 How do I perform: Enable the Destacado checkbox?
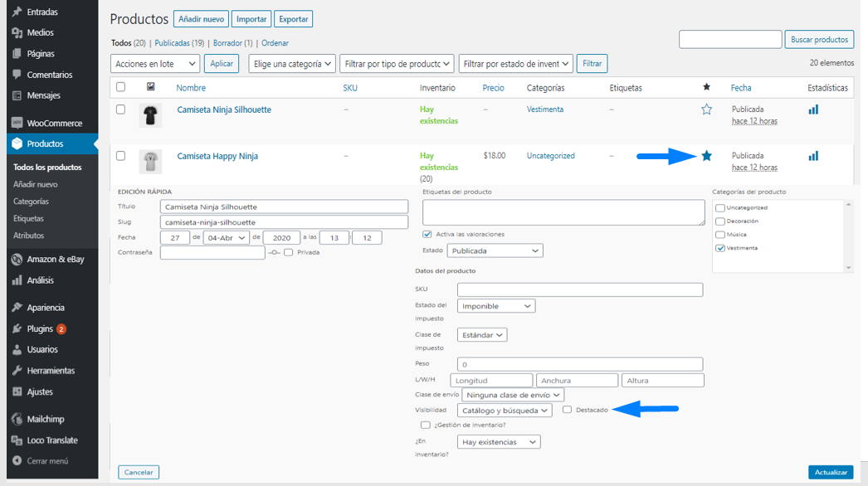pos(567,410)
